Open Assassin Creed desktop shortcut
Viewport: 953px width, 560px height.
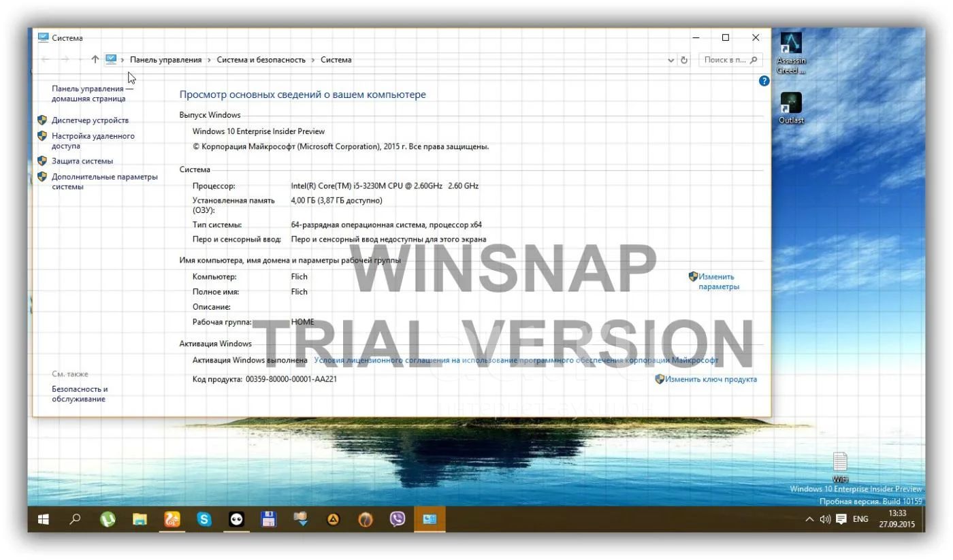point(791,53)
